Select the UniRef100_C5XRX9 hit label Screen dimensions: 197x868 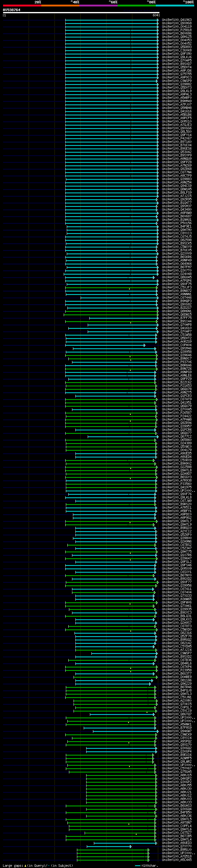177,460
